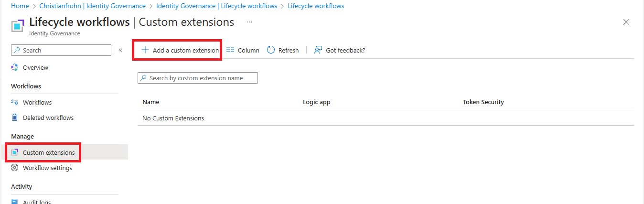This screenshot has width=644, height=204.
Task: Go to the Home breadcrumb
Action: click(20, 6)
